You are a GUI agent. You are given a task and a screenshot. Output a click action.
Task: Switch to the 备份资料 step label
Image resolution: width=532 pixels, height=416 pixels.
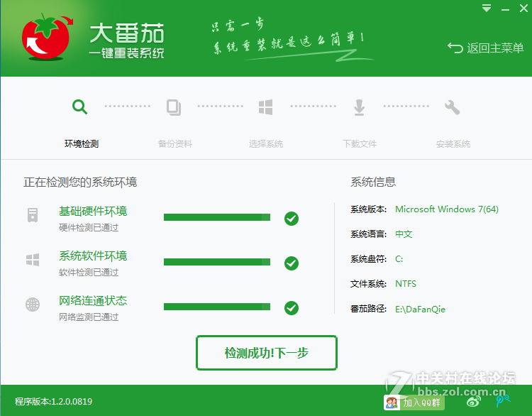click(174, 144)
